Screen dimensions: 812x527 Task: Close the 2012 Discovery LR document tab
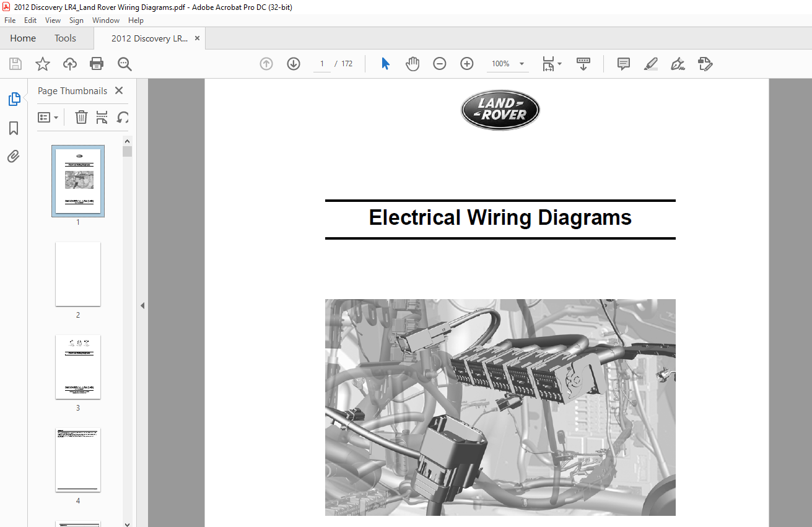[x=197, y=38]
